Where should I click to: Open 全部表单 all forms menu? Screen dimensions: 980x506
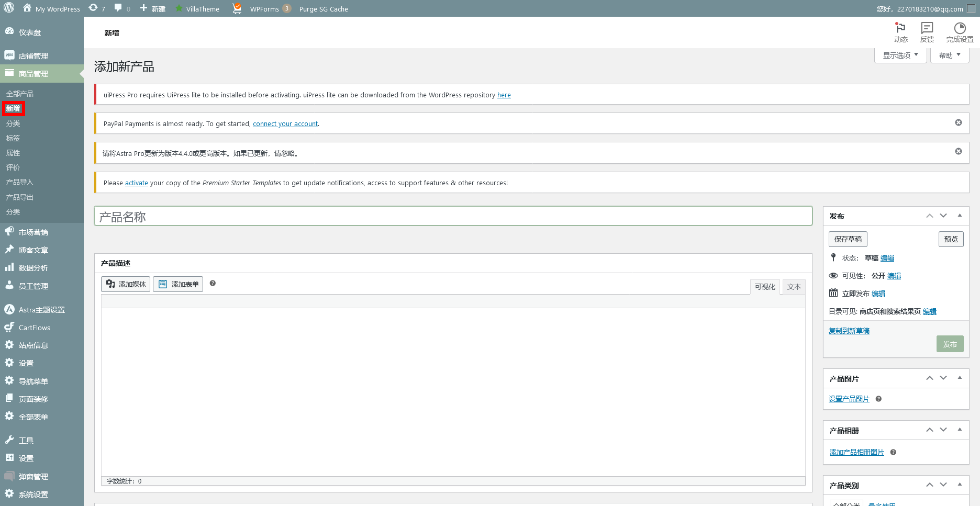pyautogui.click(x=42, y=417)
